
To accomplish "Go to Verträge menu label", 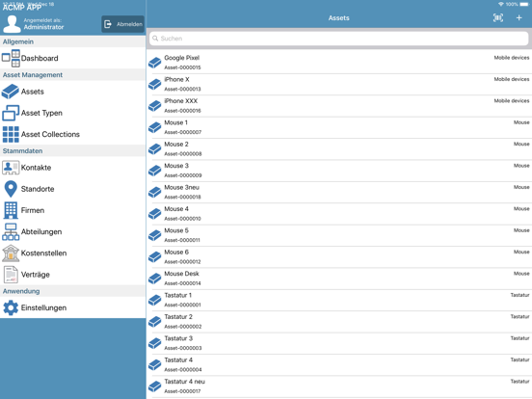I will click(x=36, y=275).
